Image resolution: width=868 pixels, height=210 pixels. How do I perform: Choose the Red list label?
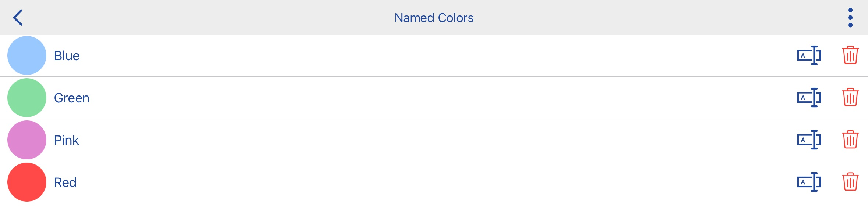65,182
